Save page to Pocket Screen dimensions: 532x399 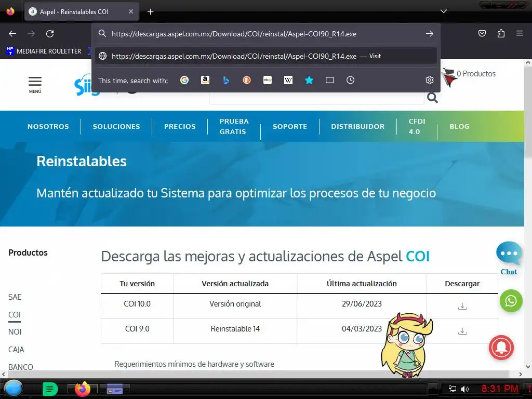(482, 33)
